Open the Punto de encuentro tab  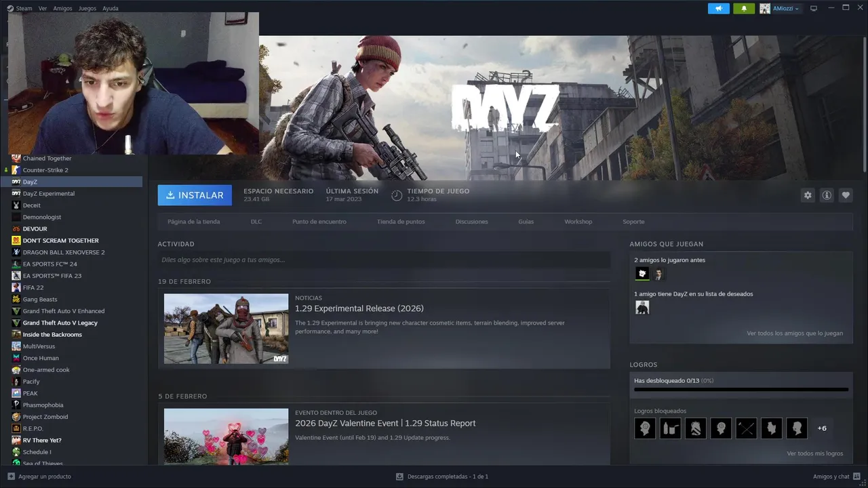(x=319, y=222)
